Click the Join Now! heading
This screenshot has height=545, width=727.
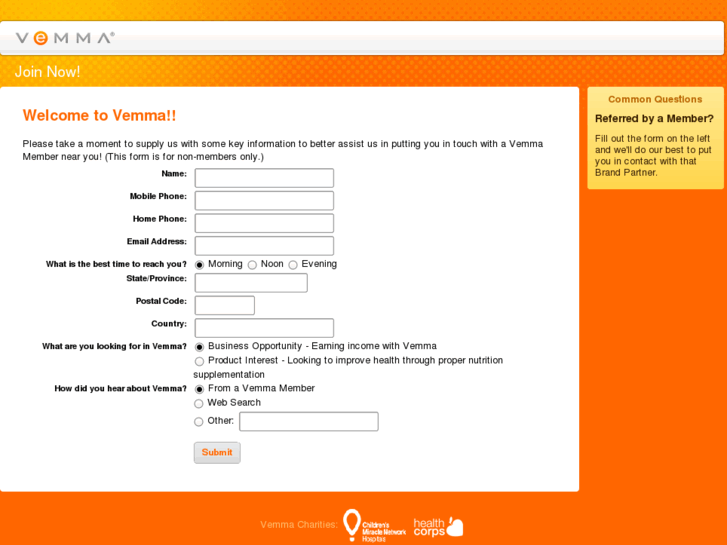pos(47,72)
